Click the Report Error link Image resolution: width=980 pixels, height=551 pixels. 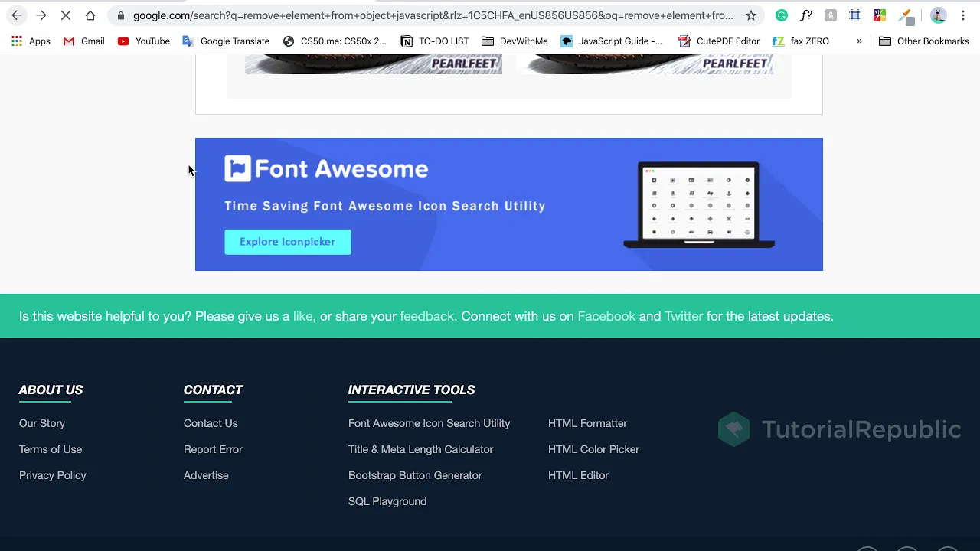(213, 449)
